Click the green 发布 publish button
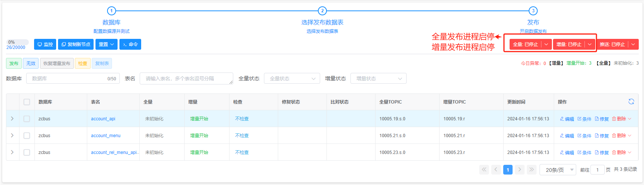The width and height of the screenshot is (644, 185). click(14, 64)
